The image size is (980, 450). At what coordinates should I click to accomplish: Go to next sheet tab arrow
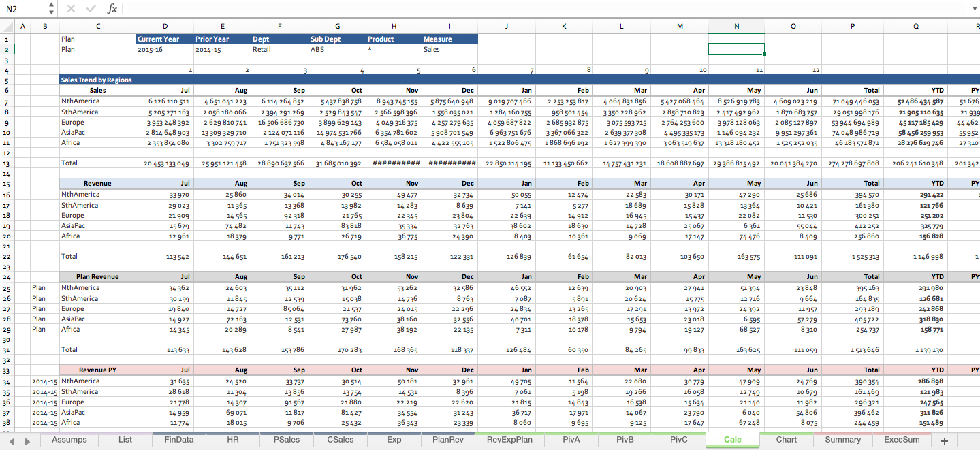click(28, 441)
